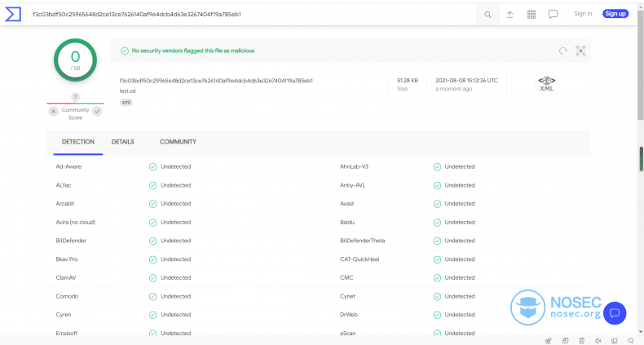Click the Antiy-AVL vendor name

point(352,185)
